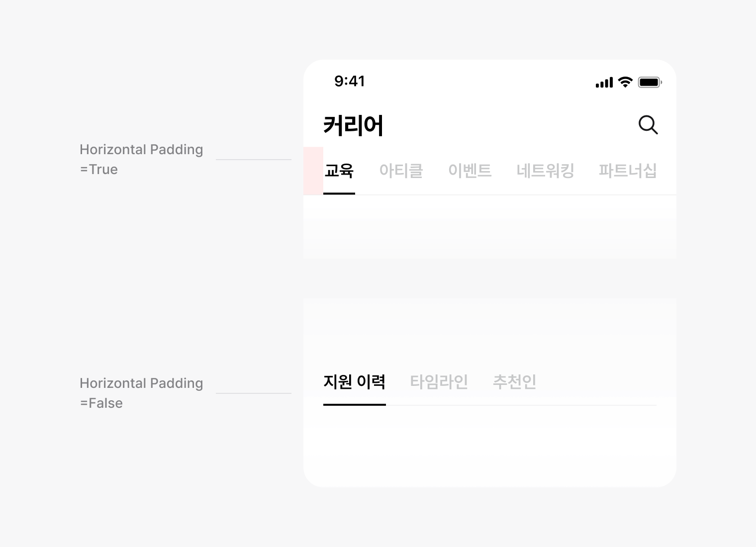This screenshot has height=547, width=756.
Task: Click the cellular signal strength icon
Action: (x=604, y=83)
